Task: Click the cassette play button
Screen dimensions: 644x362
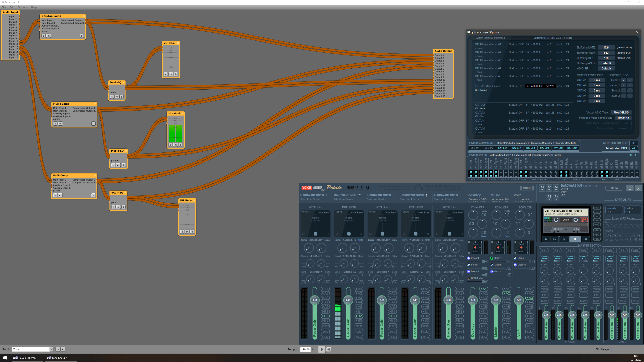Action: [564, 239]
